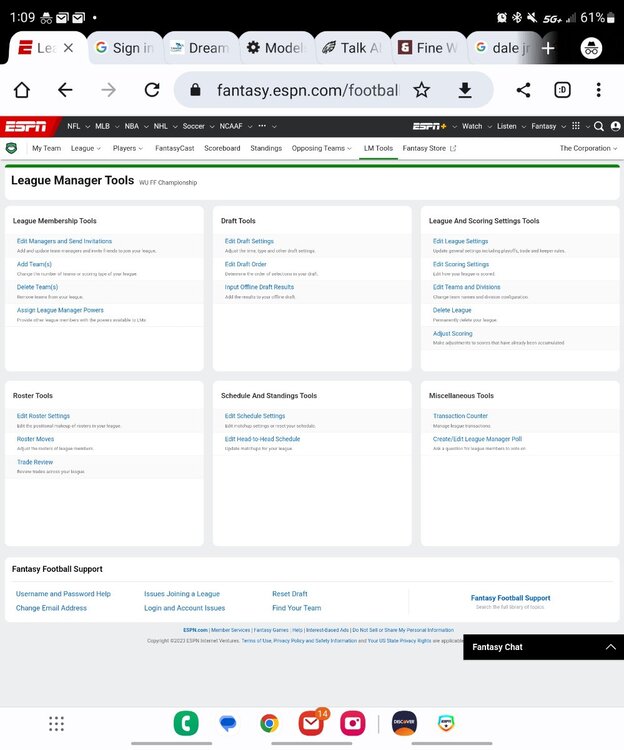Click the address bar URL field
Image resolution: width=624 pixels, height=750 pixels.
pos(307,90)
